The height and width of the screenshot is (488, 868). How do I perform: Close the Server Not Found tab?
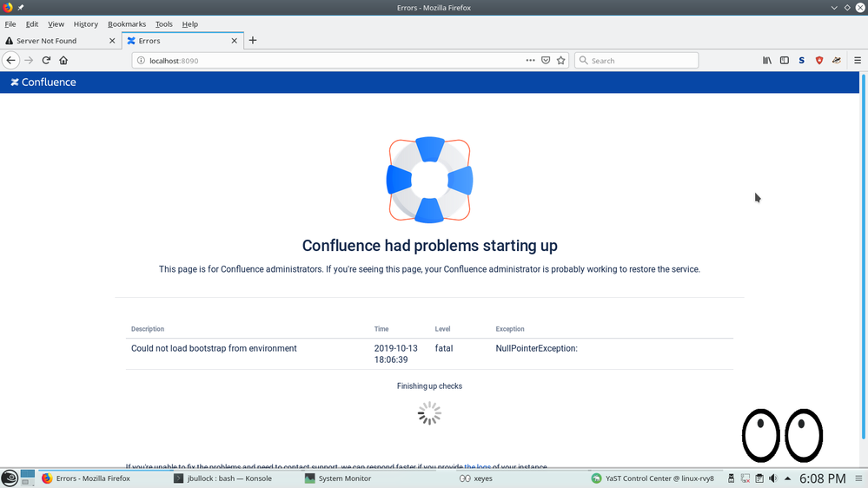point(112,41)
